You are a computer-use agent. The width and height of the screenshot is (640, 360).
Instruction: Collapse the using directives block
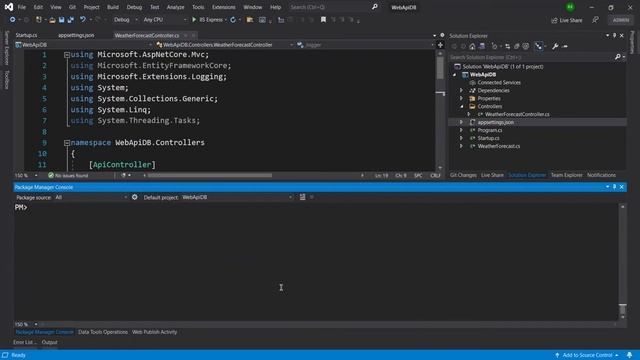[x=67, y=55]
